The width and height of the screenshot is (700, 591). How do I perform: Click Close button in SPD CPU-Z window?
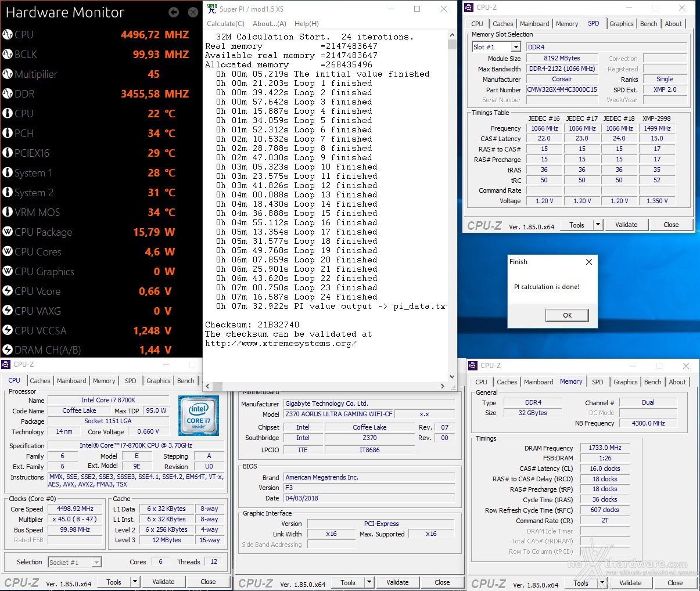[x=671, y=225]
